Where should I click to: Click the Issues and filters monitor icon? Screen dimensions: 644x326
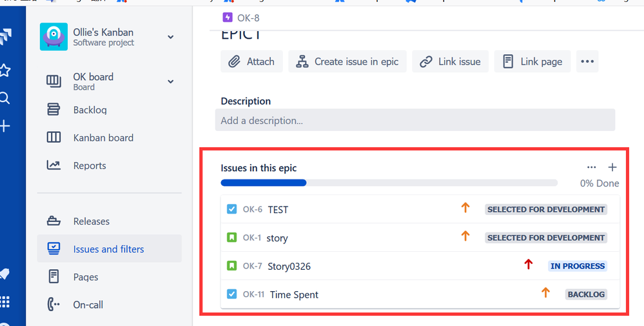(x=54, y=249)
